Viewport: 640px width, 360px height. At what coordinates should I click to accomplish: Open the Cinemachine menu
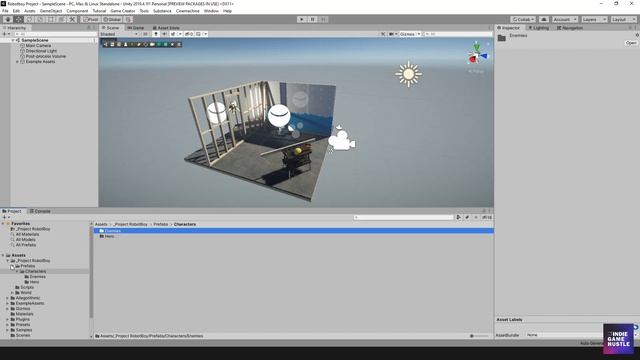pyautogui.click(x=187, y=11)
